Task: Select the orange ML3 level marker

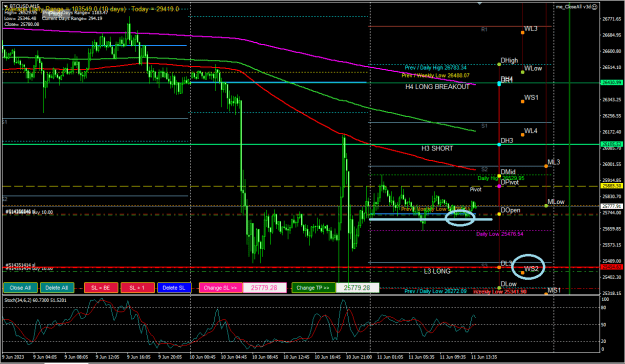Action: (x=546, y=166)
